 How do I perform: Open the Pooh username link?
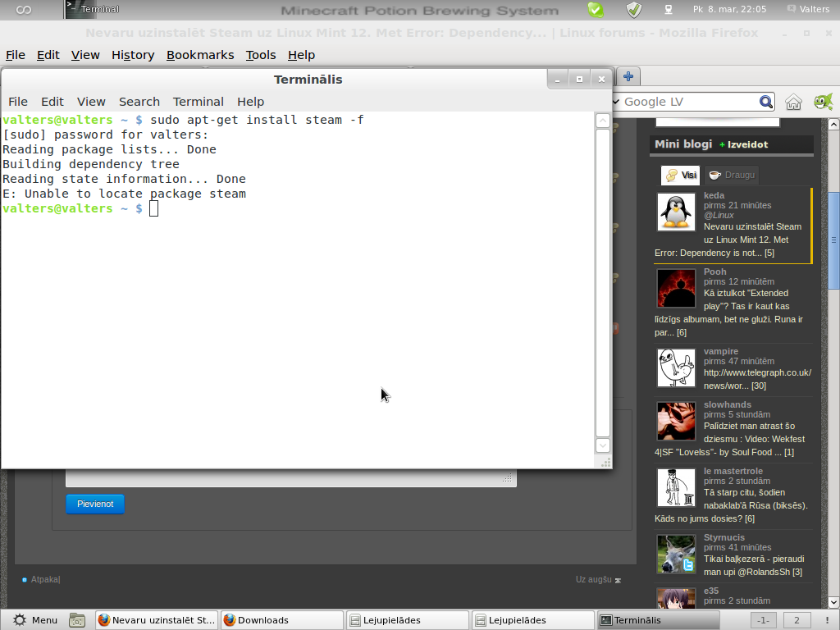[714, 272]
